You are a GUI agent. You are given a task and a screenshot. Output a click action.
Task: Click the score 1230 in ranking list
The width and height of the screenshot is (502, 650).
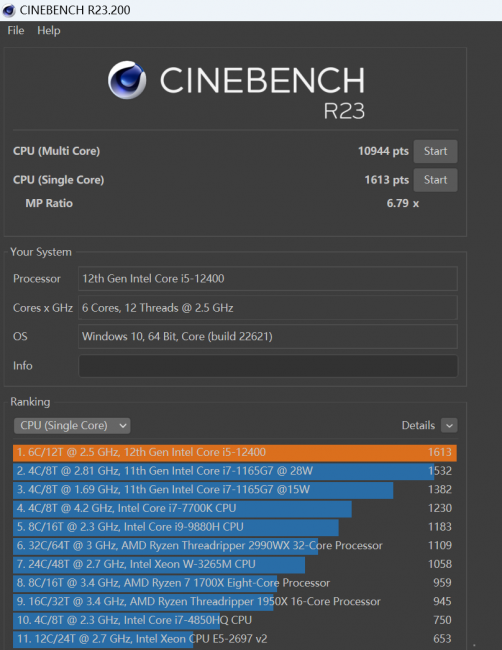(440, 508)
